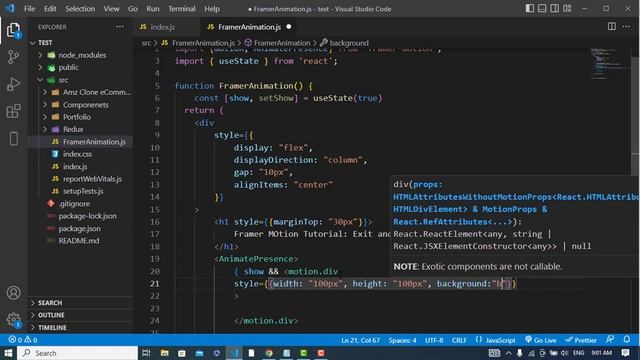Close unsaved FramerAnimation.js tab dot
Screen dimensions: 640x360
[x=289, y=27]
